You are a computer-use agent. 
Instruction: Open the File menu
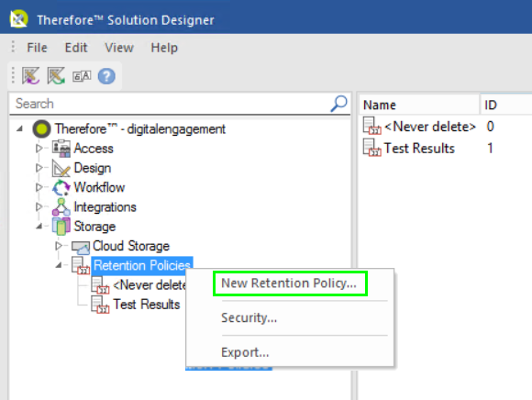(x=37, y=48)
